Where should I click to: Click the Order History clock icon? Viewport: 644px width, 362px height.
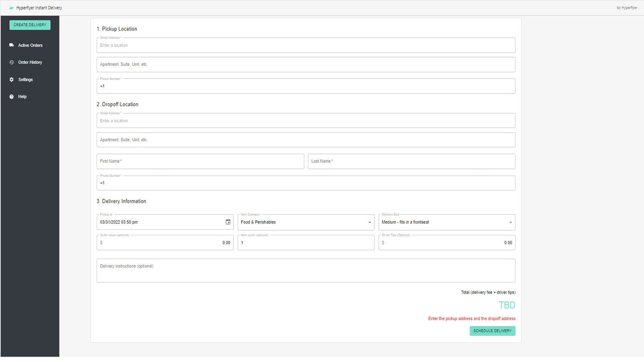[x=11, y=62]
